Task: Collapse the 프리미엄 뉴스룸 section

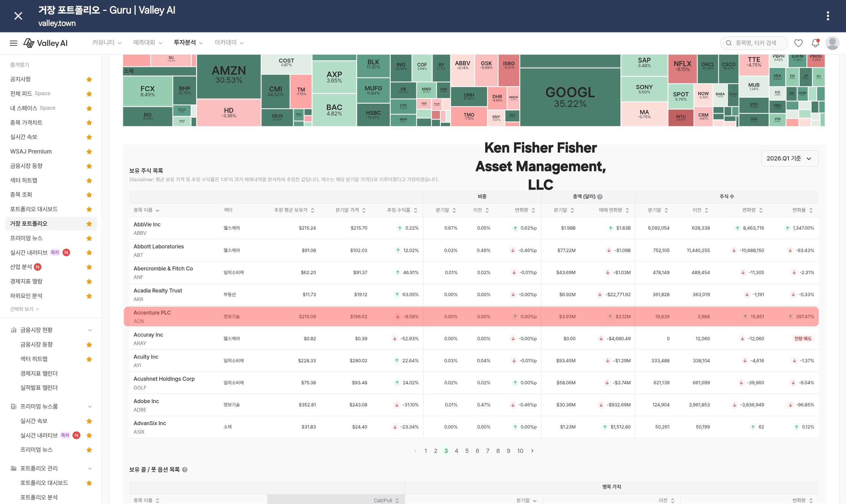Action: tap(90, 406)
